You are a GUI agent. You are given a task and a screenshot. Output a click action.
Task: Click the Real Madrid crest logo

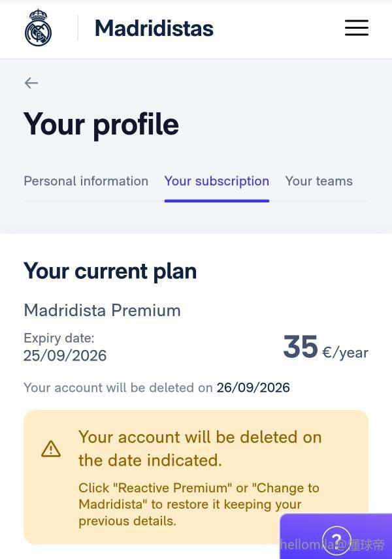pos(38,28)
